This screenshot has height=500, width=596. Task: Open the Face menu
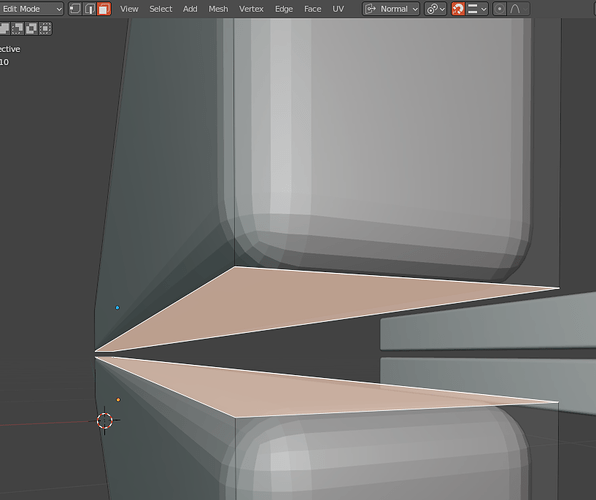point(312,9)
